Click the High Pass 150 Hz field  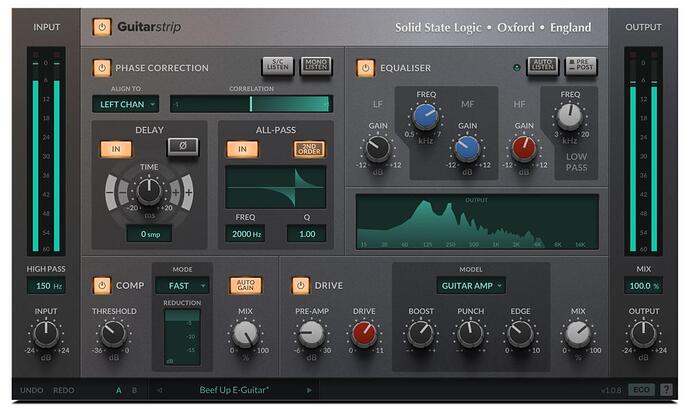pos(46,286)
